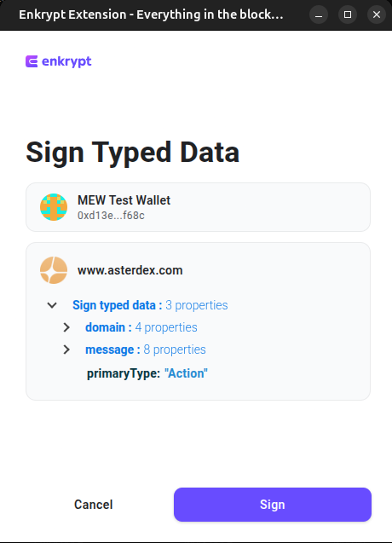This screenshot has width=392, height=543.
Task: Click the Sign button
Action: (273, 505)
